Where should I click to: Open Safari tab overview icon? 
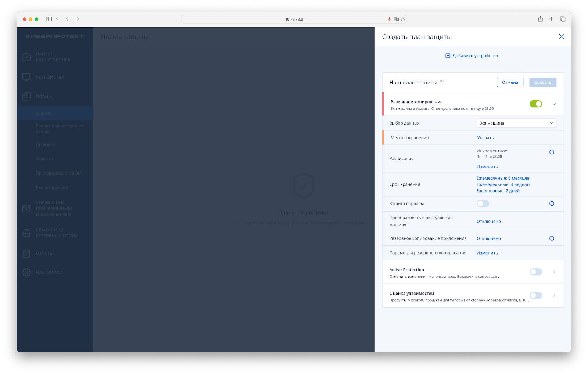click(x=562, y=19)
